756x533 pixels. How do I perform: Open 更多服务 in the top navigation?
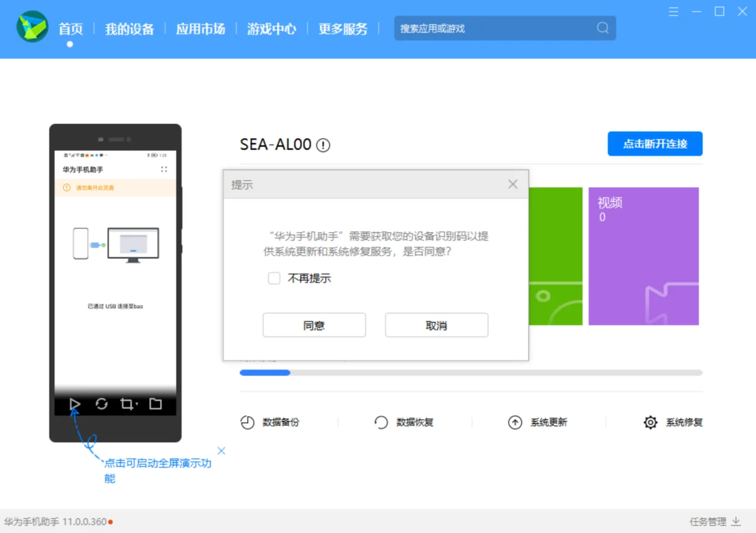click(x=343, y=28)
